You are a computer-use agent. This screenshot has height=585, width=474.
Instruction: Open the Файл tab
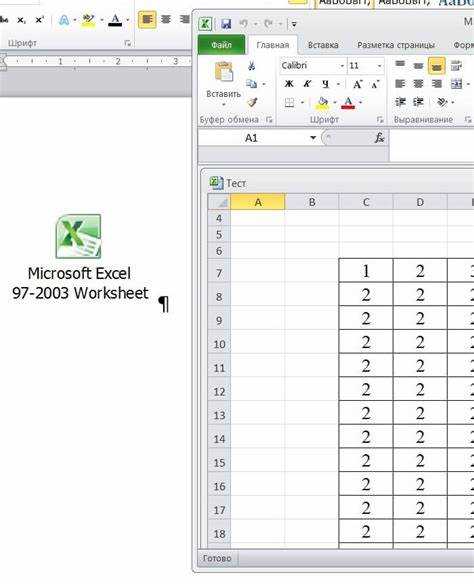221,45
